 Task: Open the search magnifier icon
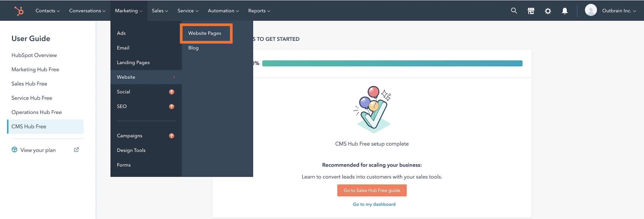point(514,11)
